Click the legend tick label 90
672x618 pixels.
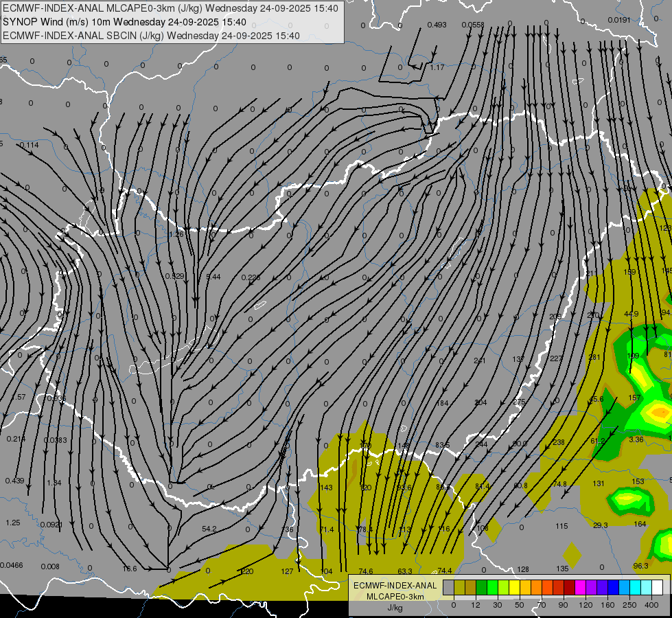tap(563, 605)
